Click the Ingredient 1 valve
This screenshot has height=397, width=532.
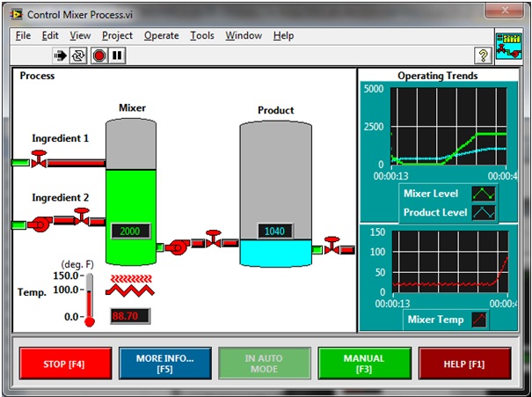click(x=39, y=159)
